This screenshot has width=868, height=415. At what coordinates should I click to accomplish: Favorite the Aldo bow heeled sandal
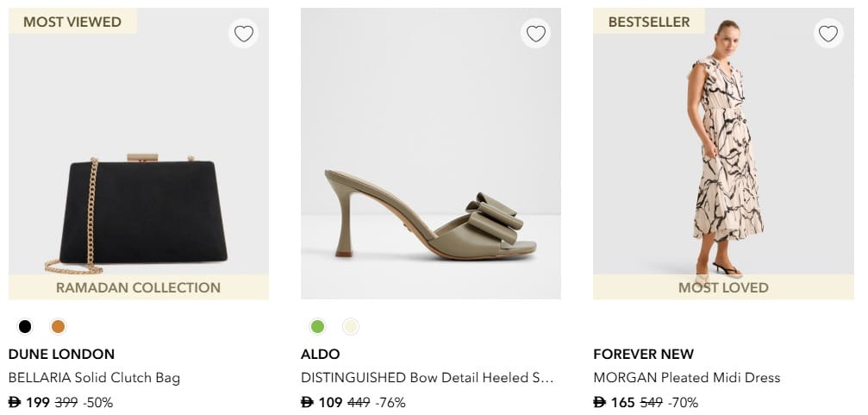pos(536,34)
